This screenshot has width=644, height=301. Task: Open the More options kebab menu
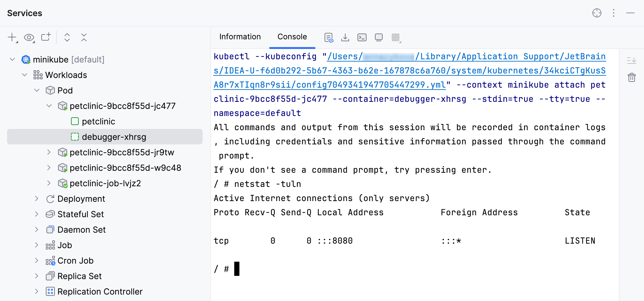click(614, 13)
